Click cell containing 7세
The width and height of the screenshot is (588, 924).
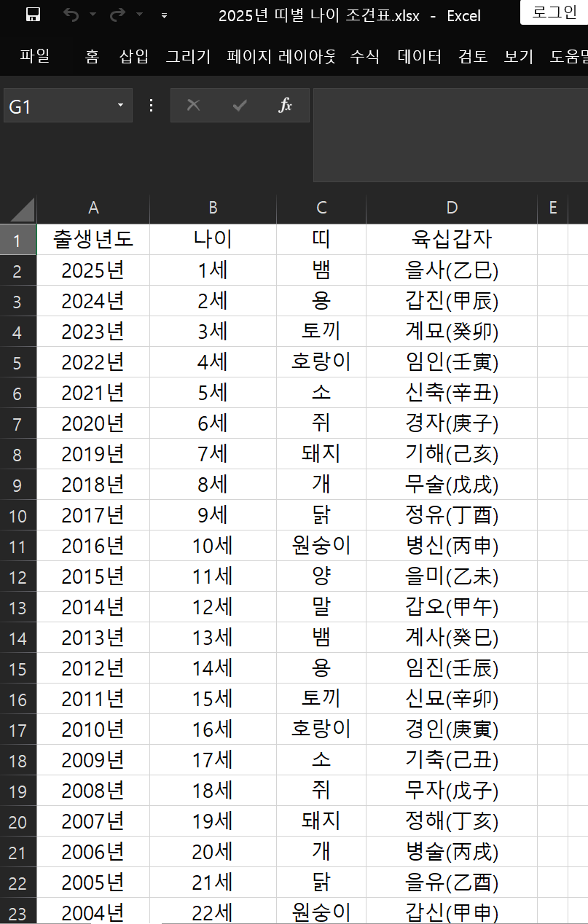pyautogui.click(x=213, y=454)
